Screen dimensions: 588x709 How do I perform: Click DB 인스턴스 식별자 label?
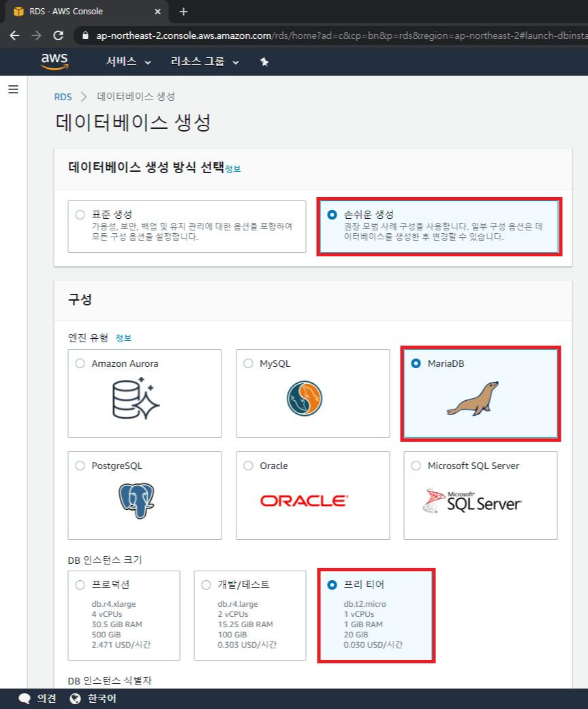(x=110, y=680)
